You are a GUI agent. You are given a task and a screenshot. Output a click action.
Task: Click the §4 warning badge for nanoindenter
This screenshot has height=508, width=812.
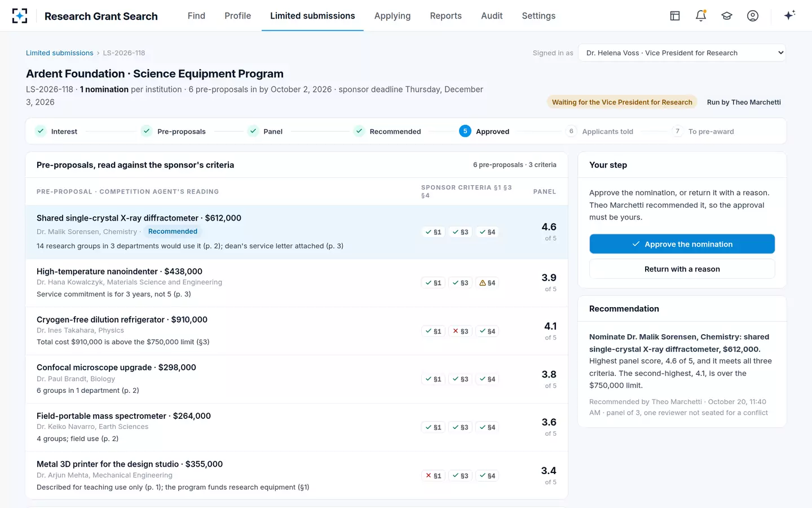487,283
